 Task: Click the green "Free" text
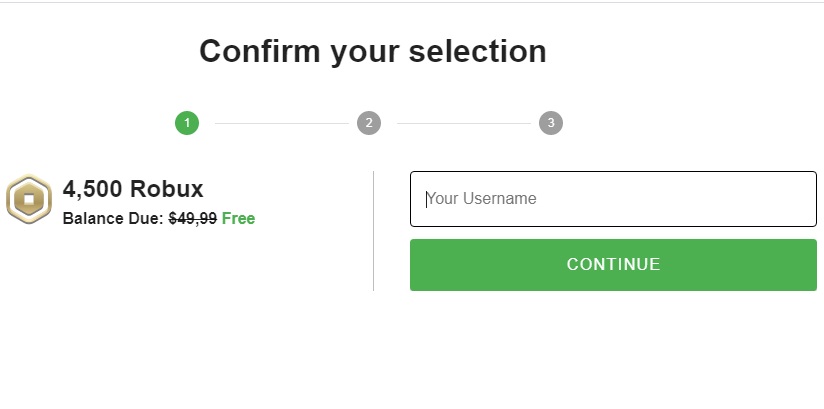point(238,218)
